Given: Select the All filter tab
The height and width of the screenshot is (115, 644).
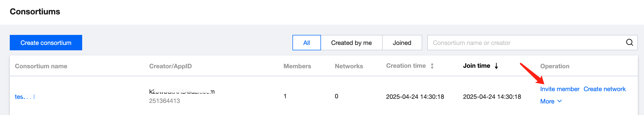Looking at the screenshot, I should pos(306,43).
